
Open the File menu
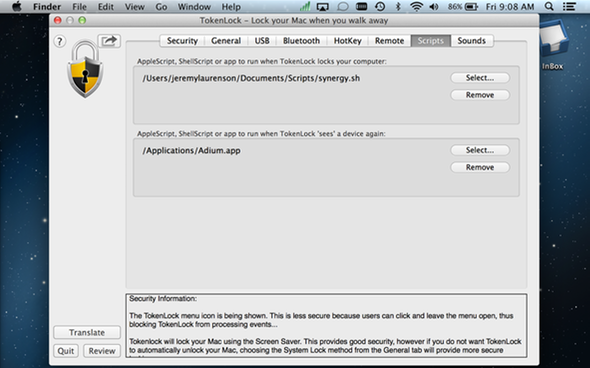pos(79,6)
